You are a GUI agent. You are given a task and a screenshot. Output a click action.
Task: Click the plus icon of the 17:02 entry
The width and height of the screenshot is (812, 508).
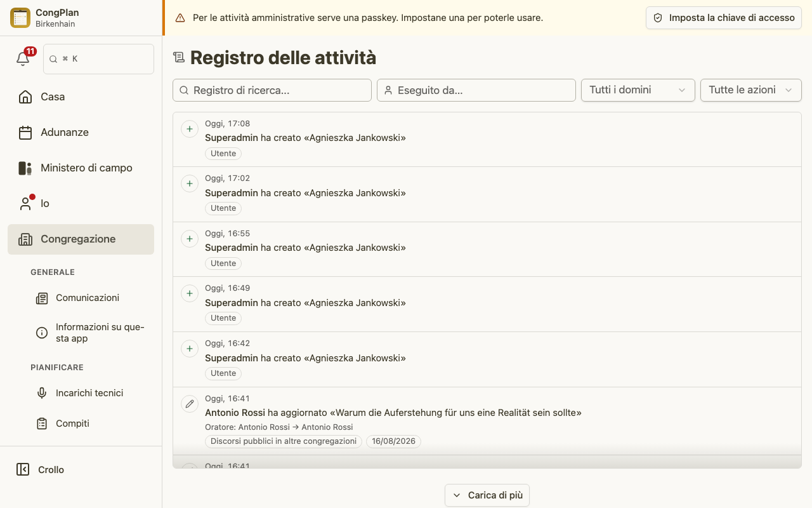pyautogui.click(x=190, y=184)
